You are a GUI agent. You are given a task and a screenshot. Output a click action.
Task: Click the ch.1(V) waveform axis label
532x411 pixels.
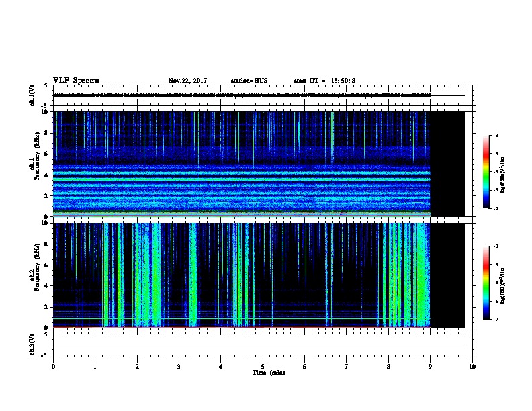click(x=32, y=95)
